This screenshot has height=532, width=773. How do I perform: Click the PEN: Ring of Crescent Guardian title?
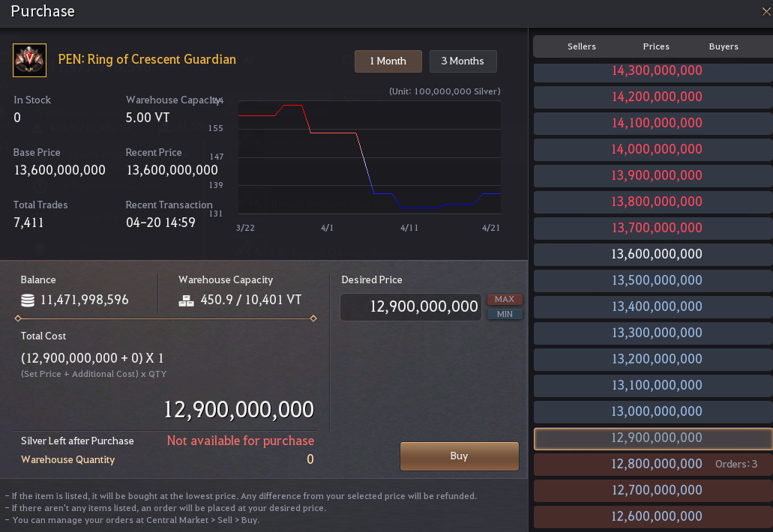pos(147,60)
